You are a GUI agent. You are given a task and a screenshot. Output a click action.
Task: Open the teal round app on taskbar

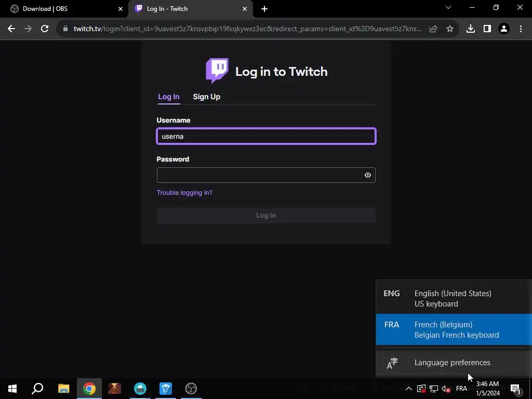pos(140,389)
